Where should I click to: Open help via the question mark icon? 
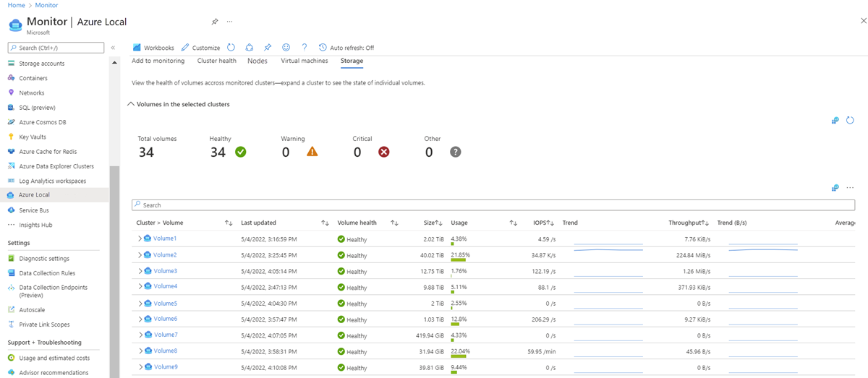point(305,48)
